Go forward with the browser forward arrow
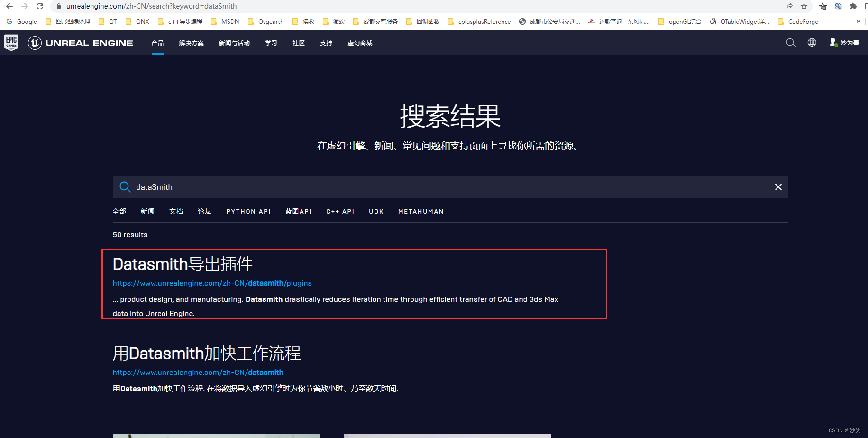868x438 pixels. click(25, 6)
